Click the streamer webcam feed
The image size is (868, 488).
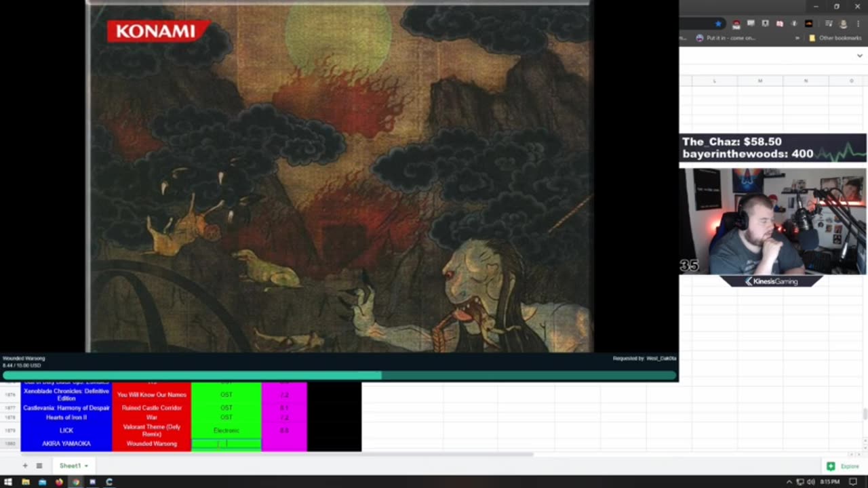point(773,221)
